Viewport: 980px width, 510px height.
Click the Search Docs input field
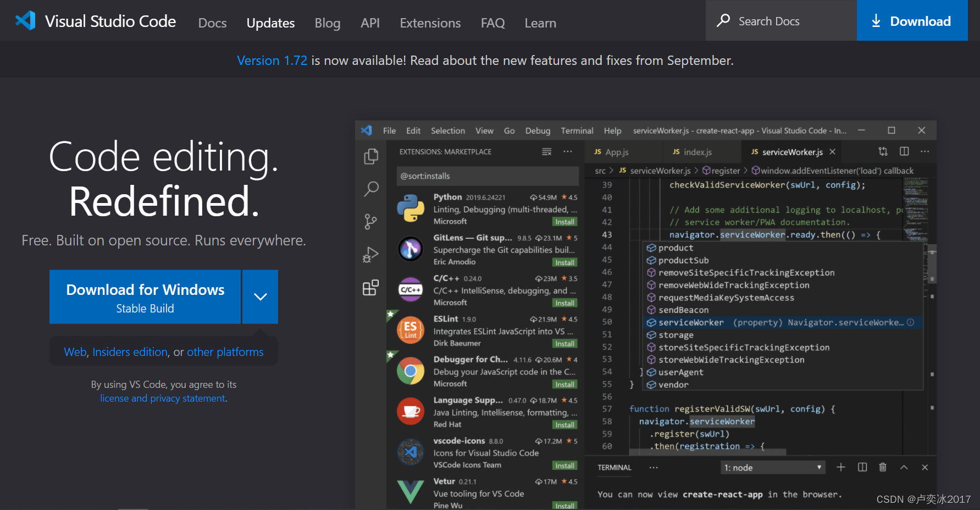781,20
